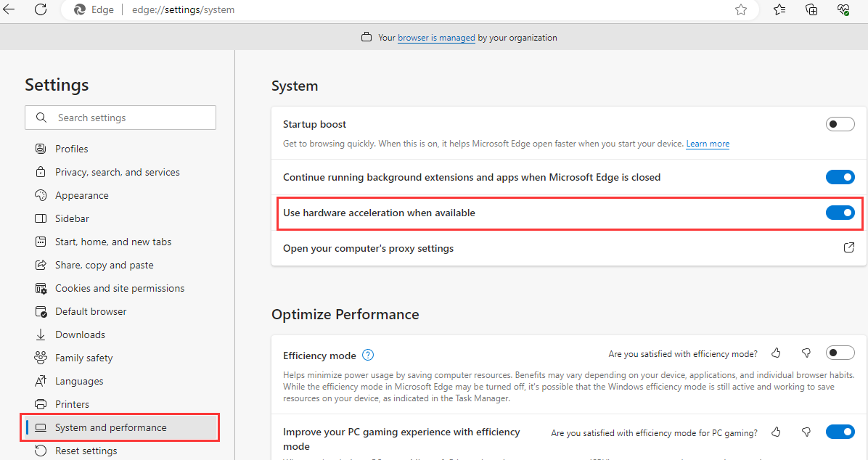Screen dimensions: 868x460
Task: Click the Efficiency mode help icon
Action: 368,355
